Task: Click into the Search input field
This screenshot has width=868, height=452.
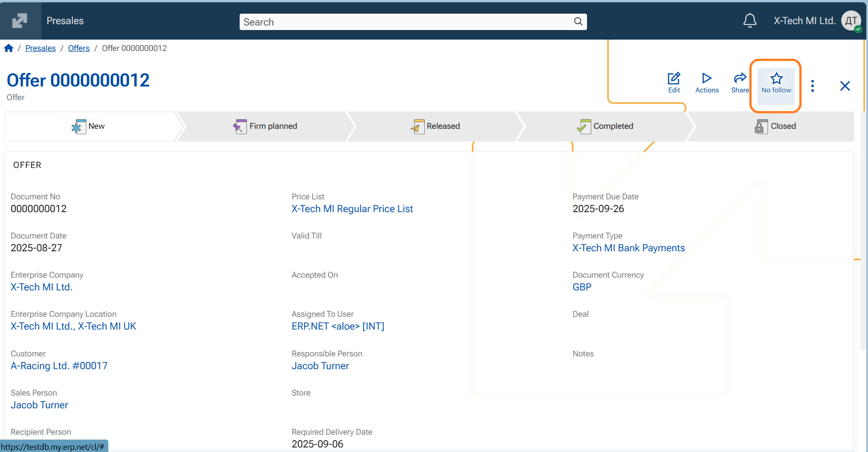Action: pyautogui.click(x=405, y=22)
